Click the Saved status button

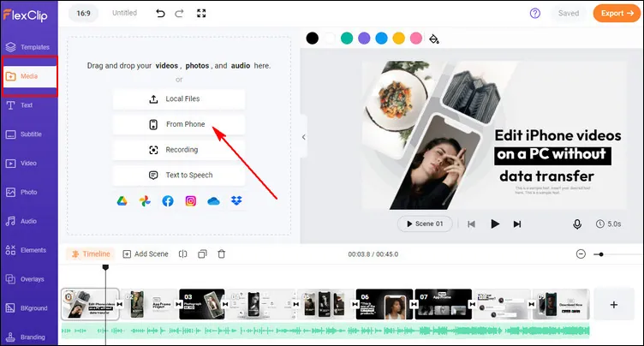(x=569, y=14)
